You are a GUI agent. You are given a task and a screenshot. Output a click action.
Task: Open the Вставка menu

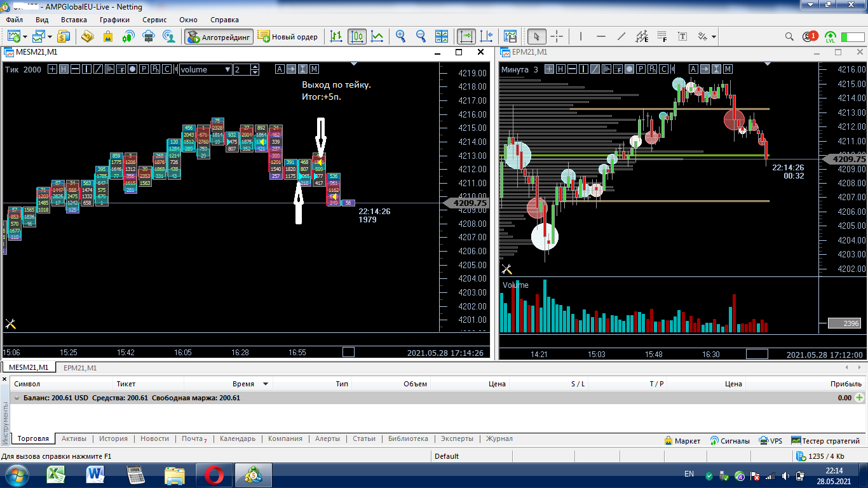point(74,20)
